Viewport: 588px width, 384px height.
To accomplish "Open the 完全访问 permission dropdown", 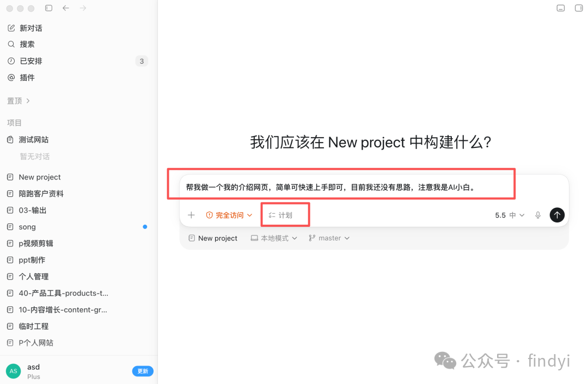I will coord(229,215).
